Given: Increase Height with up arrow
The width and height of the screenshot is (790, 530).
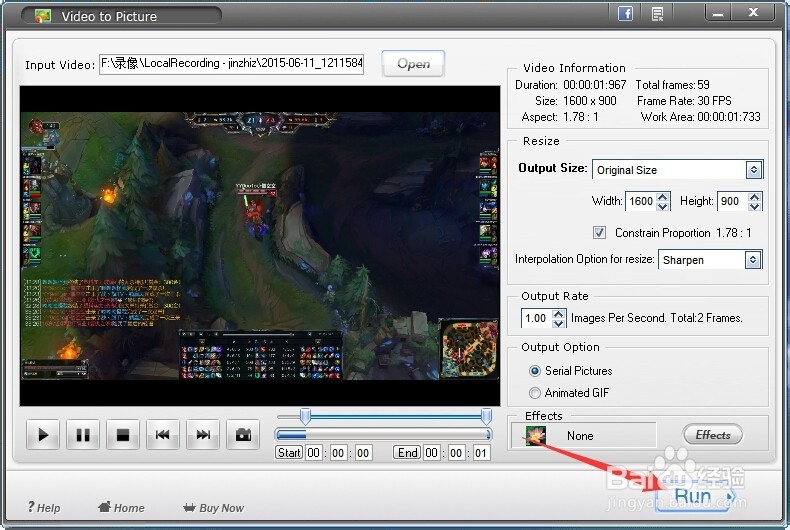Looking at the screenshot, I should coord(754,196).
